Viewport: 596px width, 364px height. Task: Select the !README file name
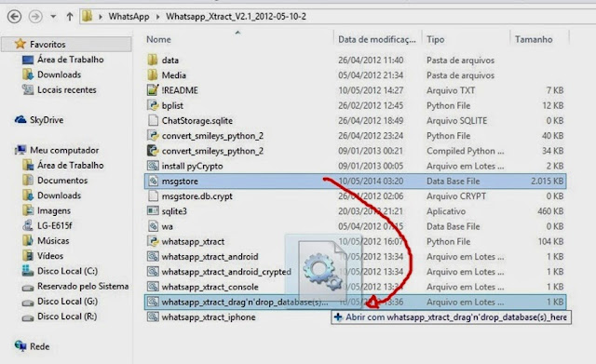180,90
